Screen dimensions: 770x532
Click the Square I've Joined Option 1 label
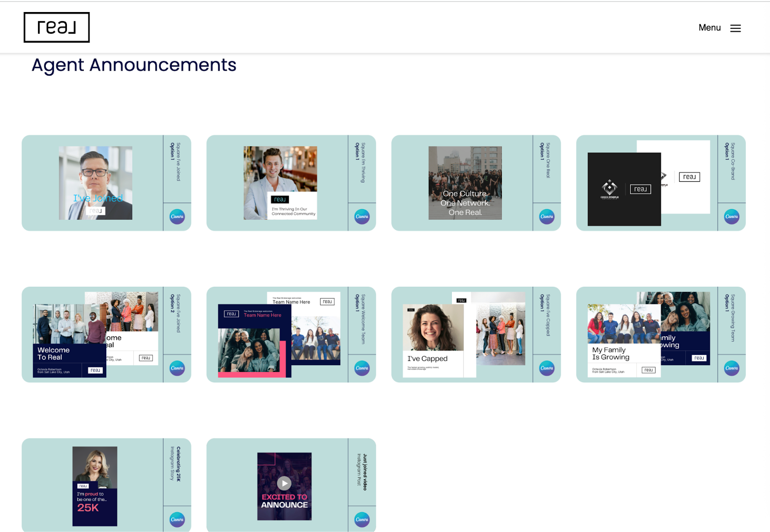(x=175, y=162)
